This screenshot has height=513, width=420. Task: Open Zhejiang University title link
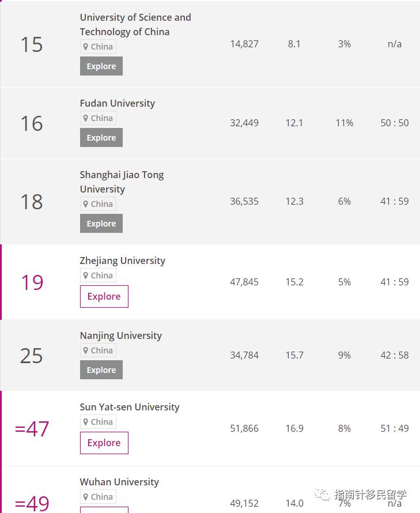pyautogui.click(x=122, y=261)
